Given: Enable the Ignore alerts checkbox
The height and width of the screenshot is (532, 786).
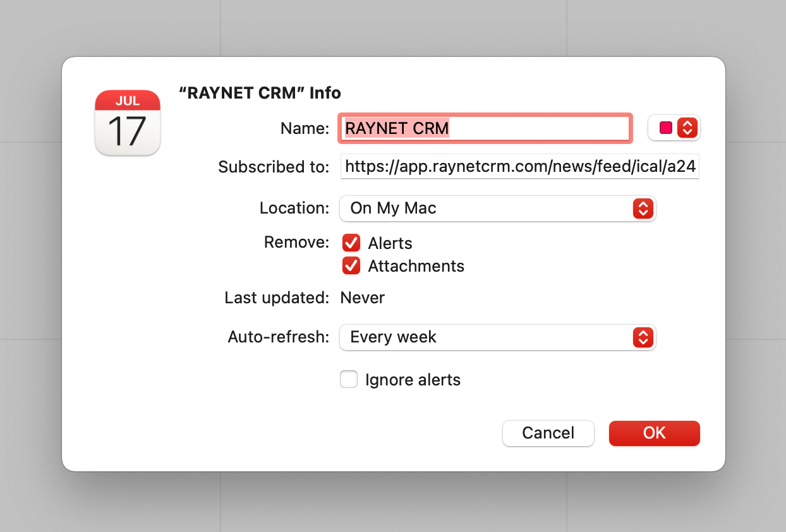Looking at the screenshot, I should [349, 380].
